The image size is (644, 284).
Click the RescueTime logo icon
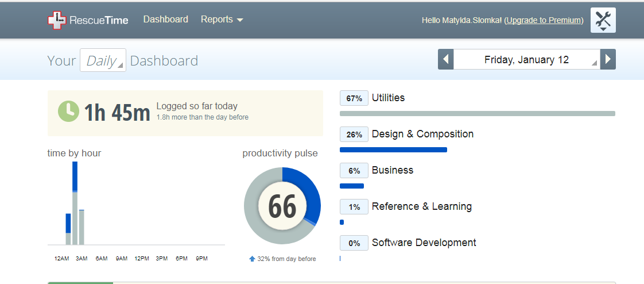pyautogui.click(x=57, y=20)
